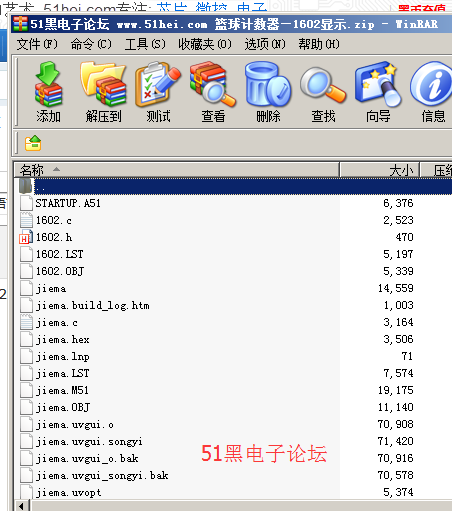452x511 pixels.
Task: Click the WinRAR title bar app icon
Action: click(20, 24)
